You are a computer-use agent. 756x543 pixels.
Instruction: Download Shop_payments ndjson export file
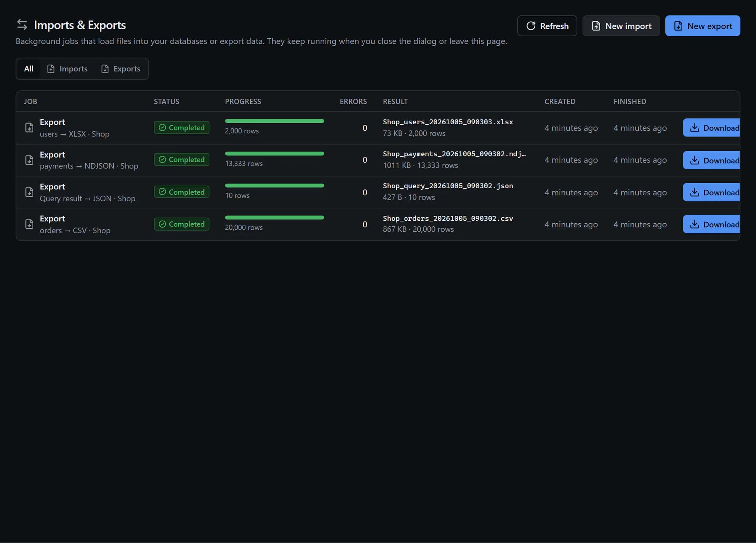tap(711, 160)
